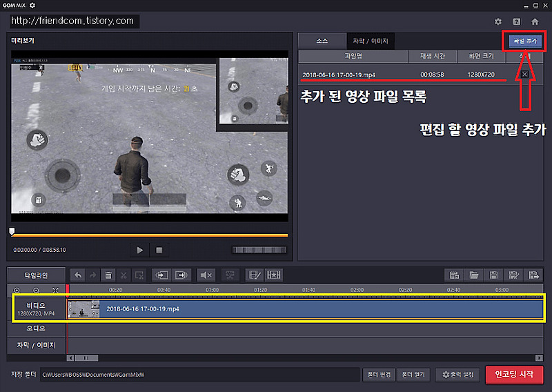Image resolution: width=552 pixels, height=392 pixels.
Task: Cut the clip with the scissors icon
Action: point(124,275)
